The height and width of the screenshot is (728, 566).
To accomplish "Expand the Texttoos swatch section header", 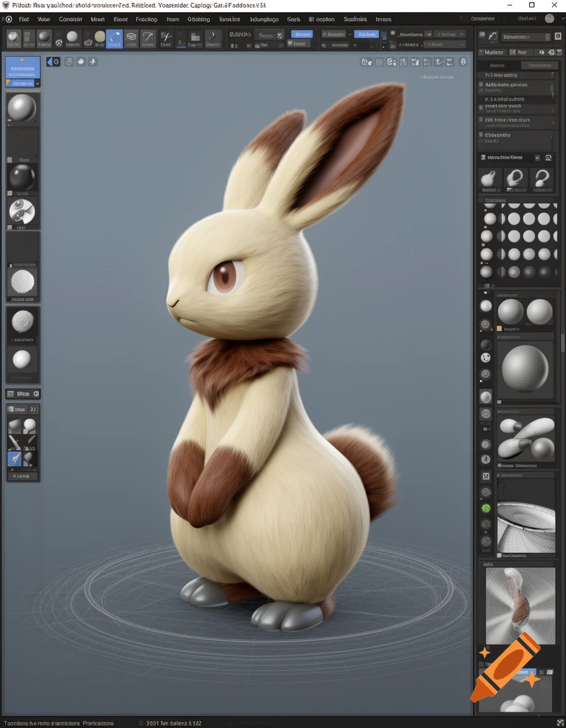I will (517, 200).
